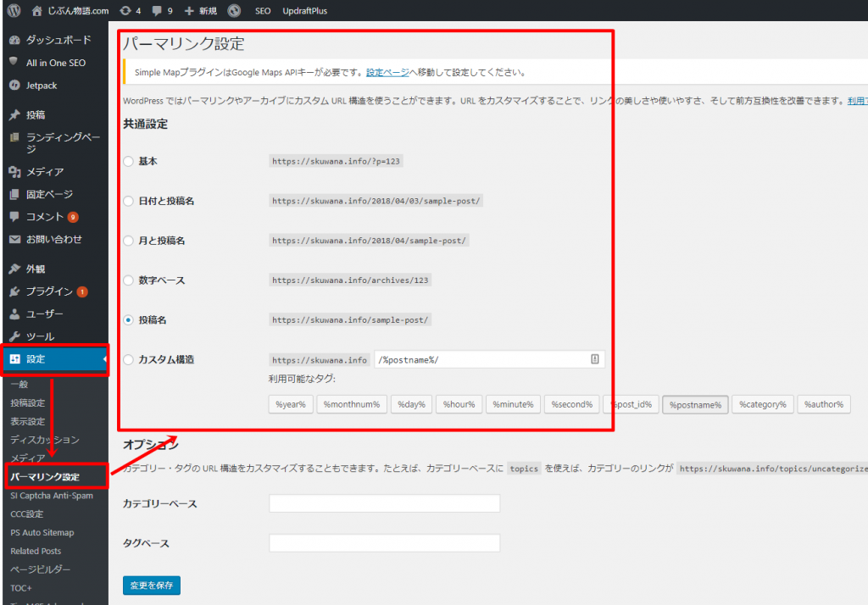Open 投稿設定 submenu item
The image size is (868, 605).
pos(28,403)
